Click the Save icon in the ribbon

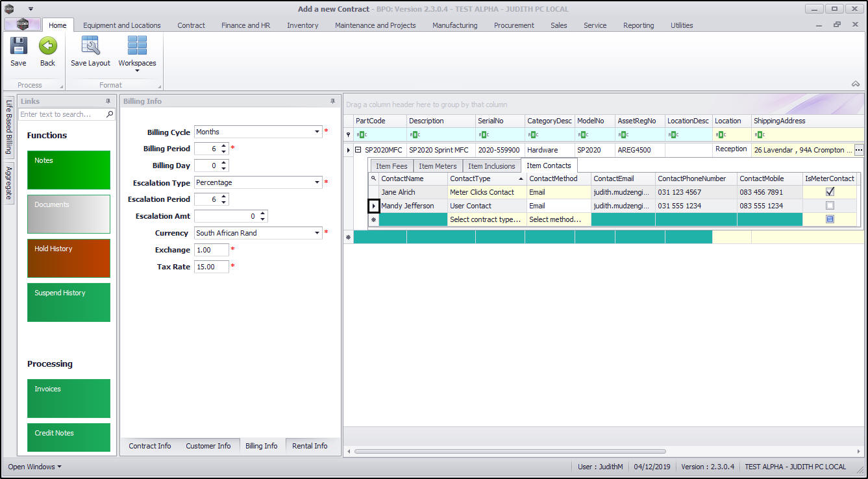coord(18,46)
